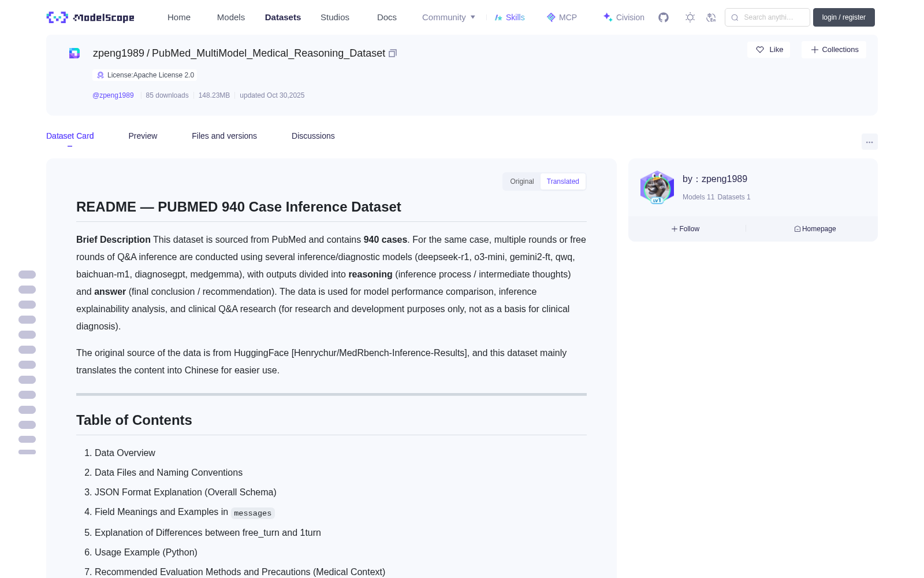Click 'Data Overview' contents item
The image size is (924, 578).
pyautogui.click(x=125, y=453)
